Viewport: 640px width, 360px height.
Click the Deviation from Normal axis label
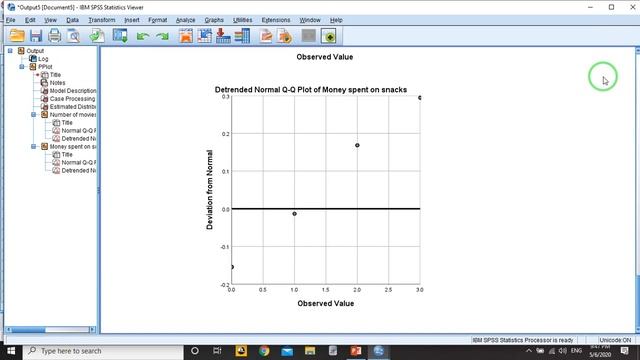pyautogui.click(x=209, y=190)
